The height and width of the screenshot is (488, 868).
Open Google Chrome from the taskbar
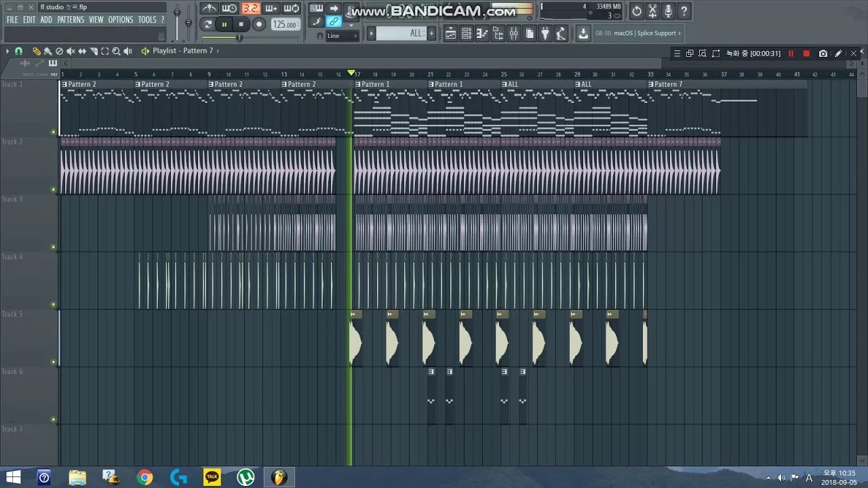tap(144, 477)
